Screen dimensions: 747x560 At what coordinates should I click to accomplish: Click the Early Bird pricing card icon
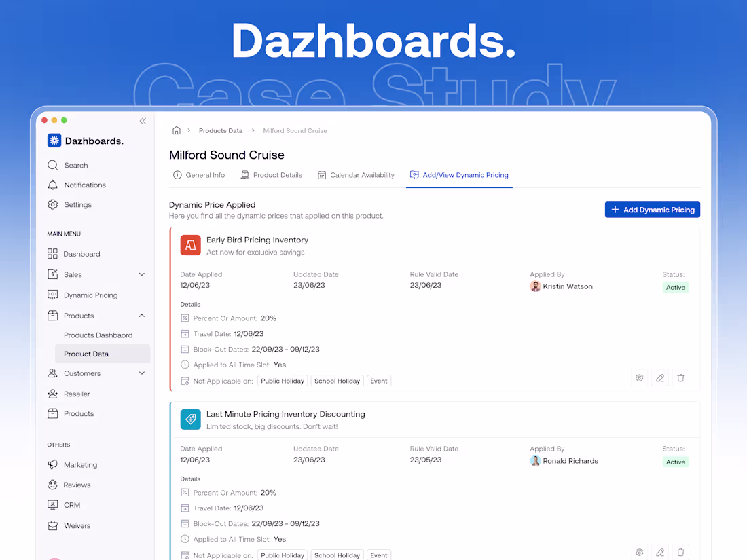(x=190, y=245)
